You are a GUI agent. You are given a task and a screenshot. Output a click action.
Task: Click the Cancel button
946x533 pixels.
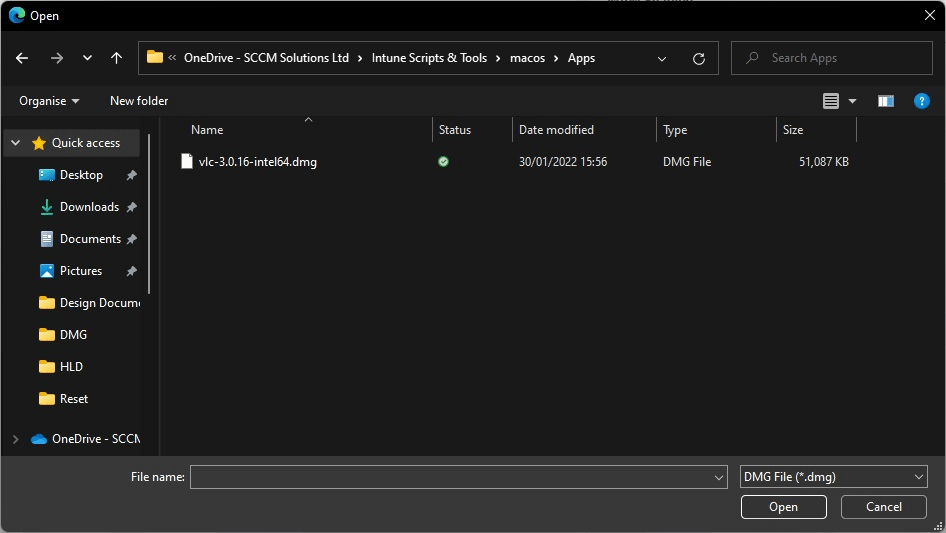883,507
